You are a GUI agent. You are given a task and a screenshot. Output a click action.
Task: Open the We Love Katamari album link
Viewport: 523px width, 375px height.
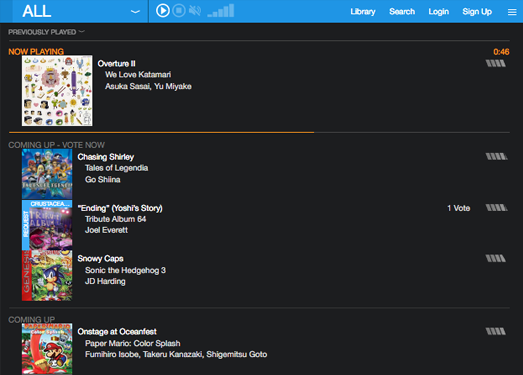(x=138, y=74)
